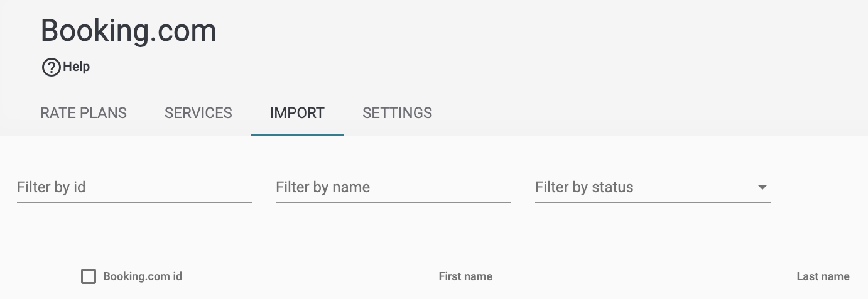The height and width of the screenshot is (299, 868).
Task: Expand status filter using its arrow
Action: [762, 187]
